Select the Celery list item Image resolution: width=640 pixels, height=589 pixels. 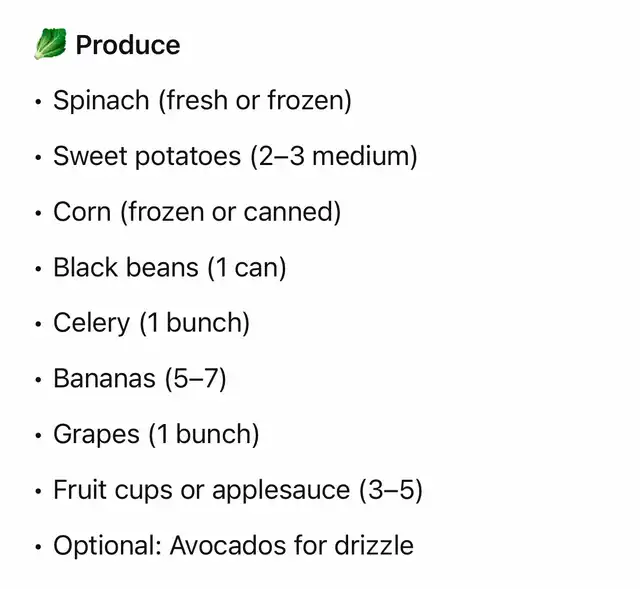(151, 323)
